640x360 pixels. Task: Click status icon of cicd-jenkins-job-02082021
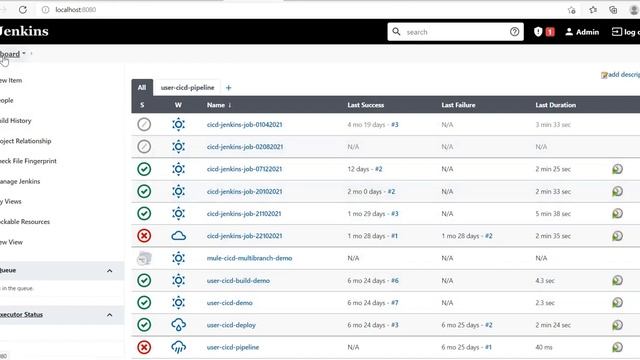click(x=144, y=147)
